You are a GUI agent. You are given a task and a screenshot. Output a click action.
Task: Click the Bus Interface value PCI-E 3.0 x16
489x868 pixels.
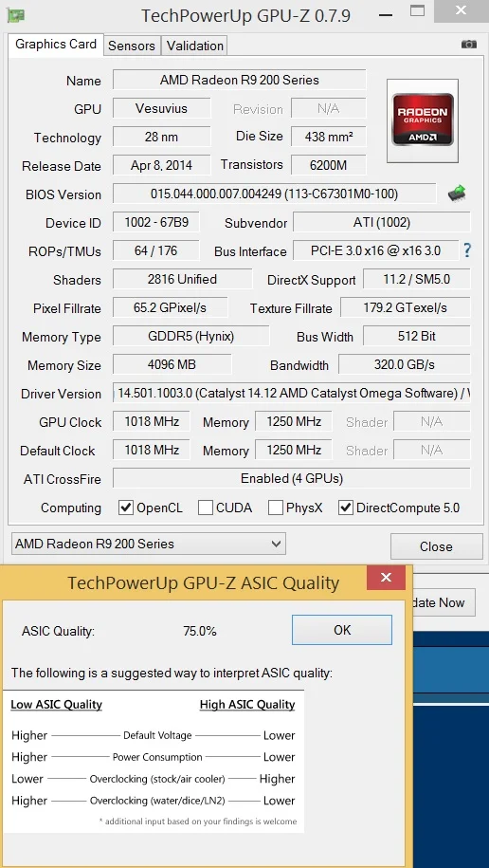375,250
